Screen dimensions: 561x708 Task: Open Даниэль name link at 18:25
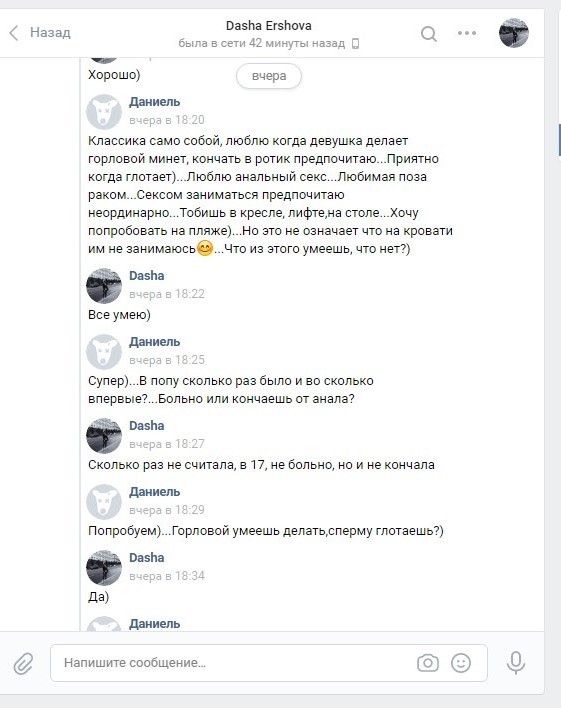[154, 342]
